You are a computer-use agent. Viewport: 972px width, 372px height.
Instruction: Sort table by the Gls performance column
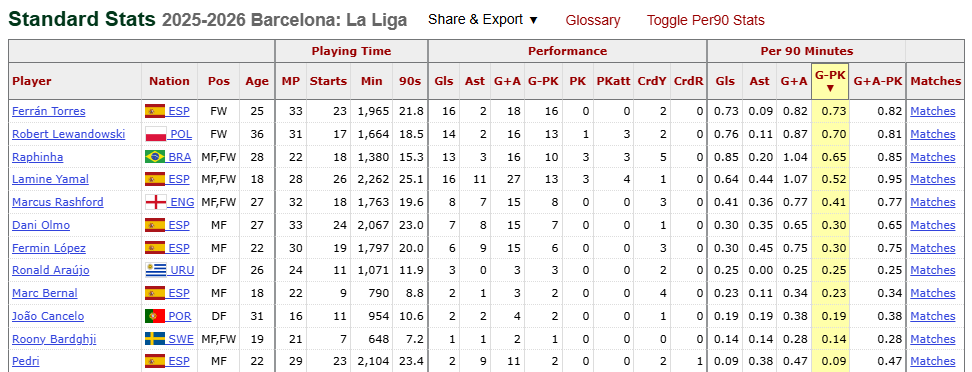pyautogui.click(x=444, y=81)
